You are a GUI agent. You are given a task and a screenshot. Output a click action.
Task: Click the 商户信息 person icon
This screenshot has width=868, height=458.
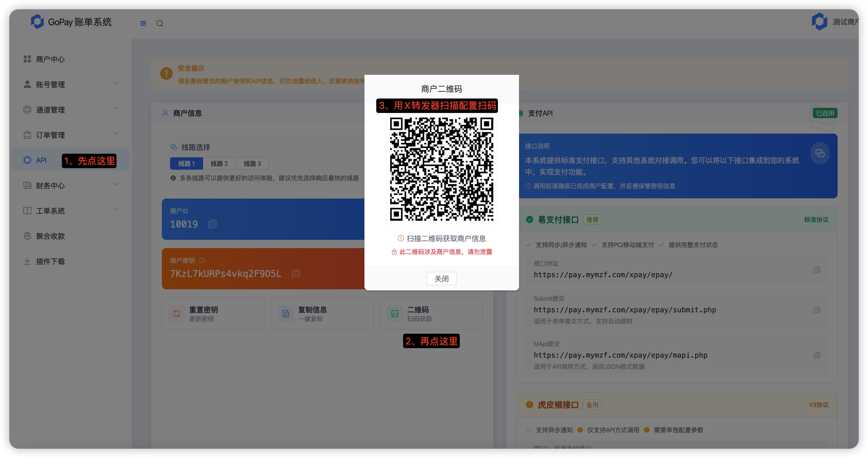165,113
